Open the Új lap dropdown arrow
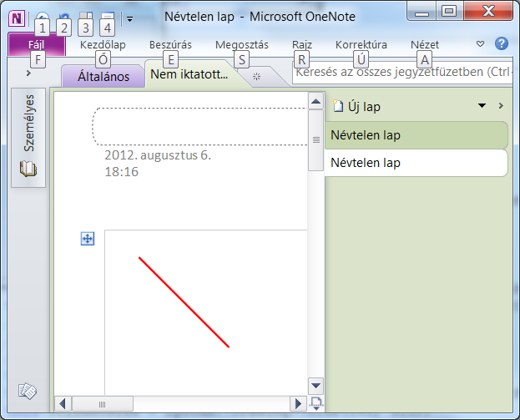This screenshot has width=520, height=420. click(x=482, y=106)
